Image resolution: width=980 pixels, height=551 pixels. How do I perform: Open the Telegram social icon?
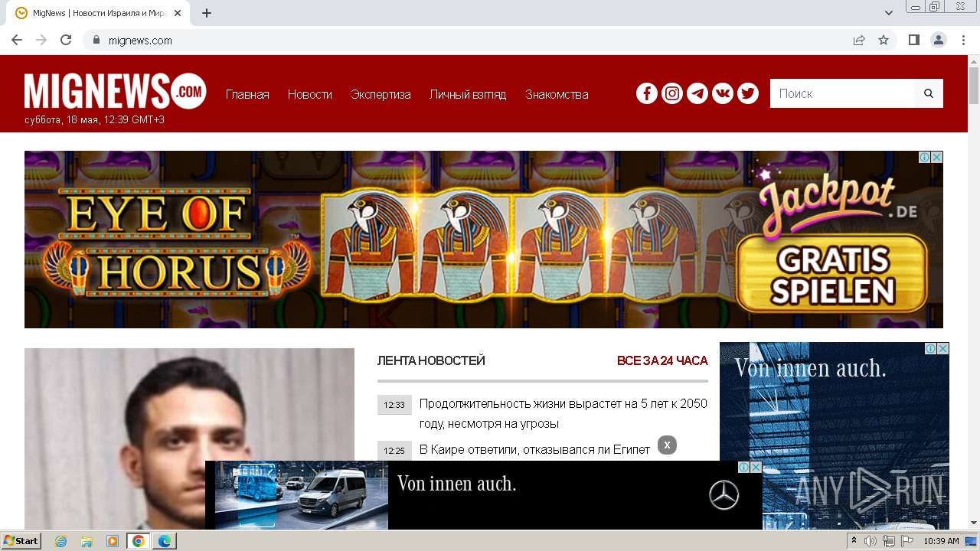(x=697, y=93)
